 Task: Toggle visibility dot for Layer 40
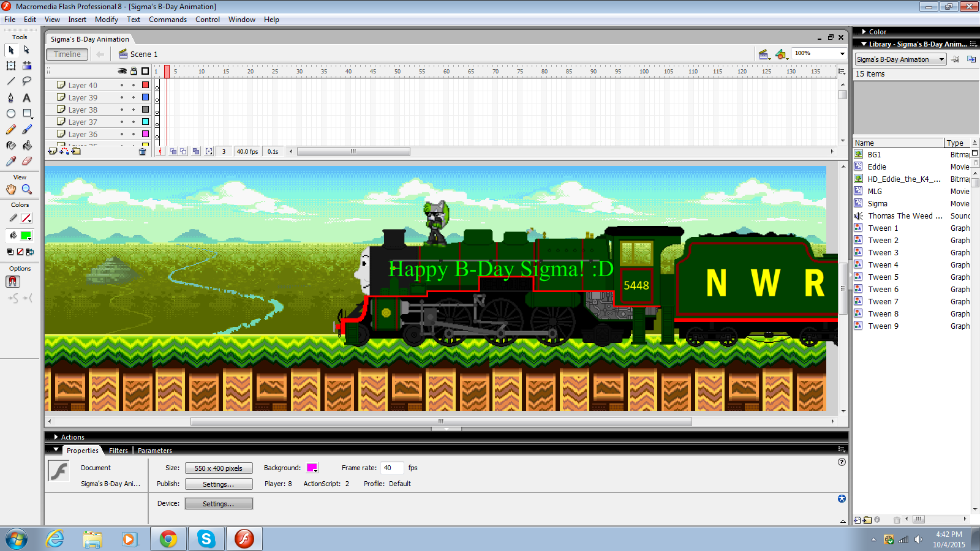(x=122, y=85)
